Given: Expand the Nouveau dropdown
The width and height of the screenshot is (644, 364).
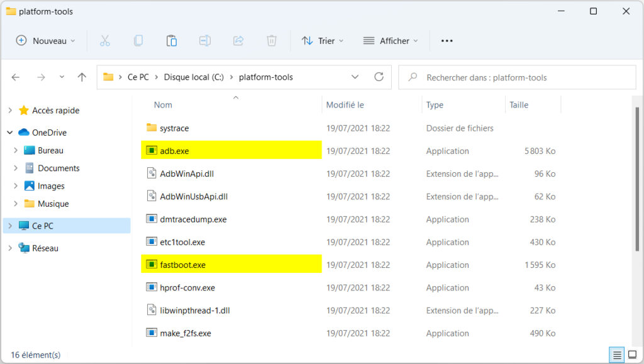Looking at the screenshot, I should pyautogui.click(x=45, y=40).
